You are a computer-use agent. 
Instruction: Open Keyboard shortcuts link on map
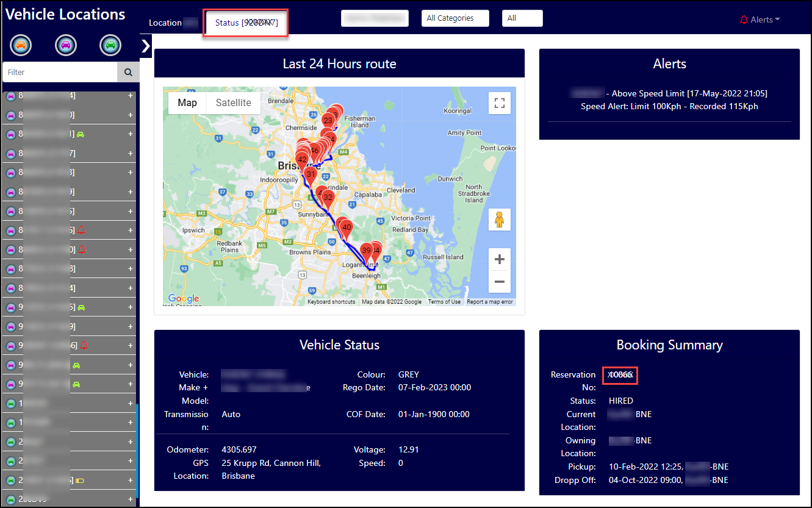click(x=331, y=302)
